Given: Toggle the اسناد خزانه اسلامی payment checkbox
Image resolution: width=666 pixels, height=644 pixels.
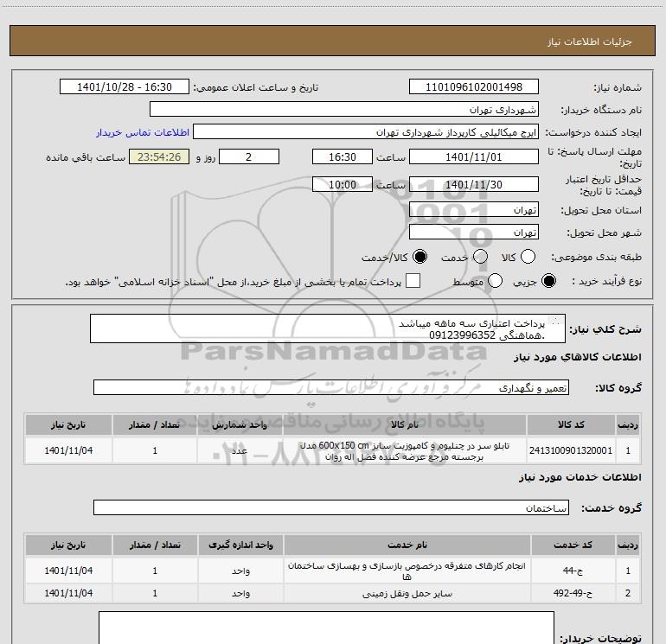Looking at the screenshot, I should click(x=413, y=281).
